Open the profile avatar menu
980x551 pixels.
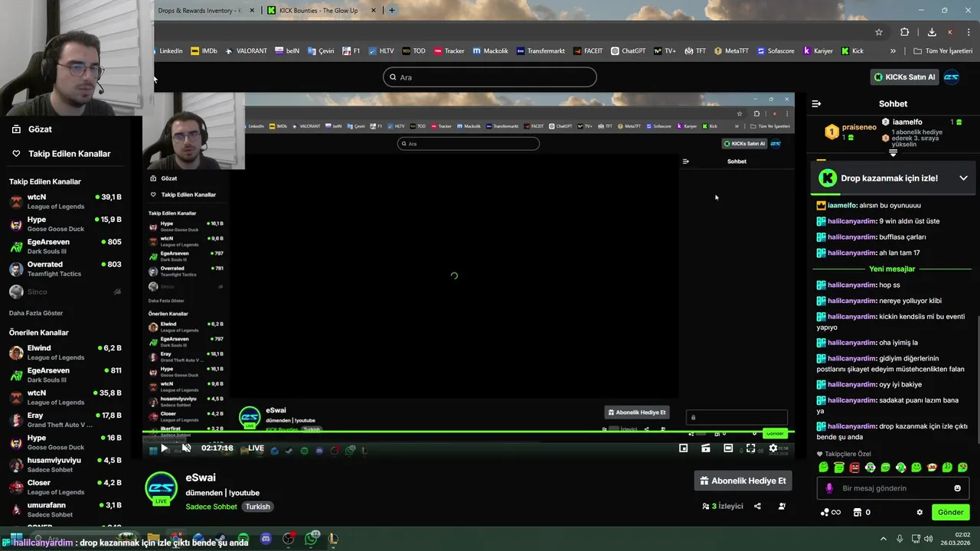point(952,77)
